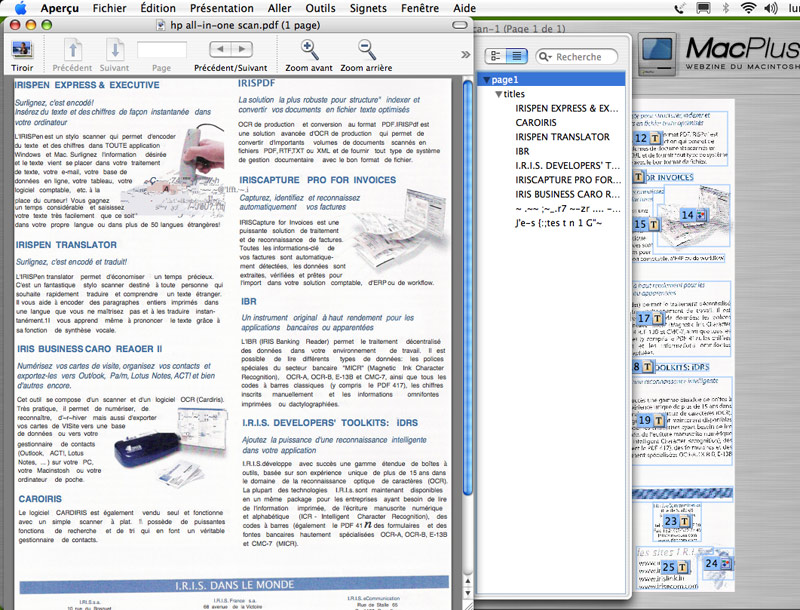Viewport: 800px width, 610px height.
Task: Open the Aller menu
Action: (x=279, y=8)
